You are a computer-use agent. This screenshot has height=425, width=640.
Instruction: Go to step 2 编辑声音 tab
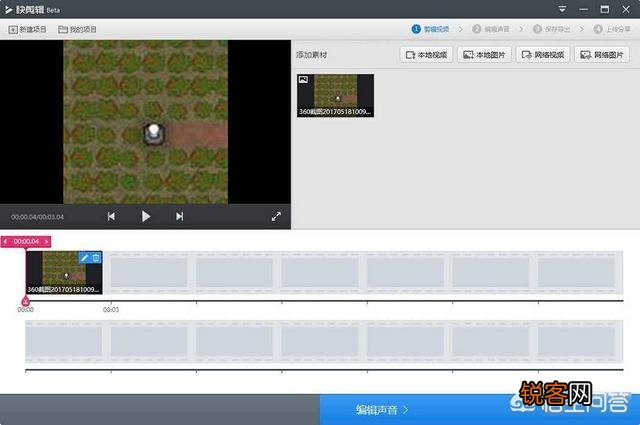tap(491, 29)
